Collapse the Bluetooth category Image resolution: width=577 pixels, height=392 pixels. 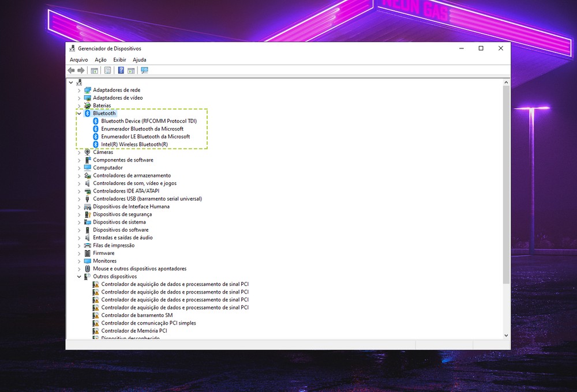coord(79,114)
